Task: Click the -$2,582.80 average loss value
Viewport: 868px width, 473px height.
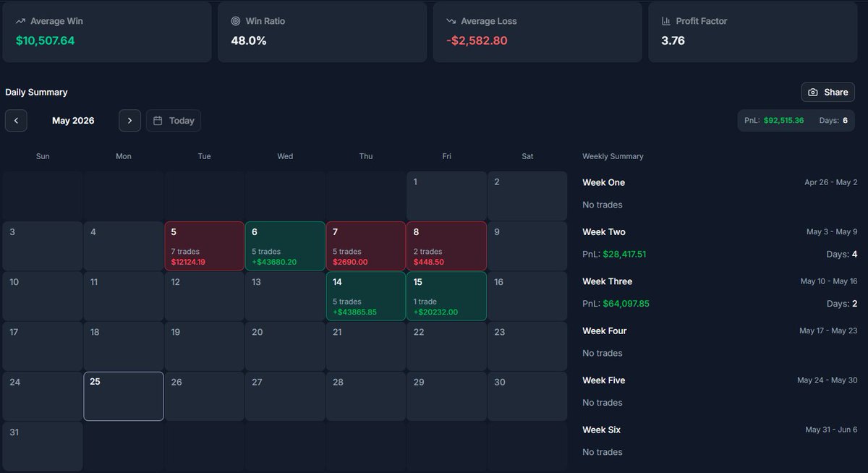Action: [477, 41]
